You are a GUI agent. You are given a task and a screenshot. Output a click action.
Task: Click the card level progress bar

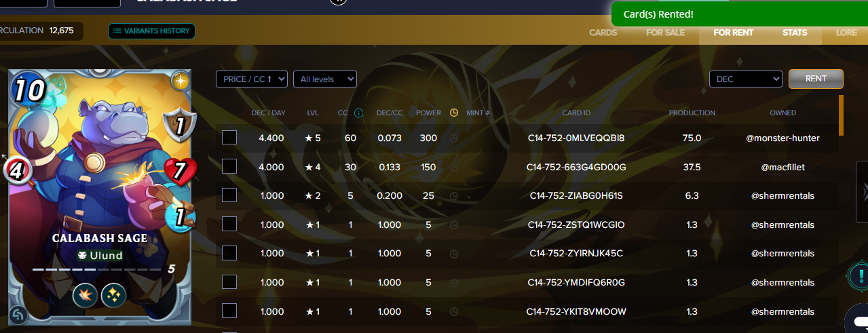[x=96, y=269]
